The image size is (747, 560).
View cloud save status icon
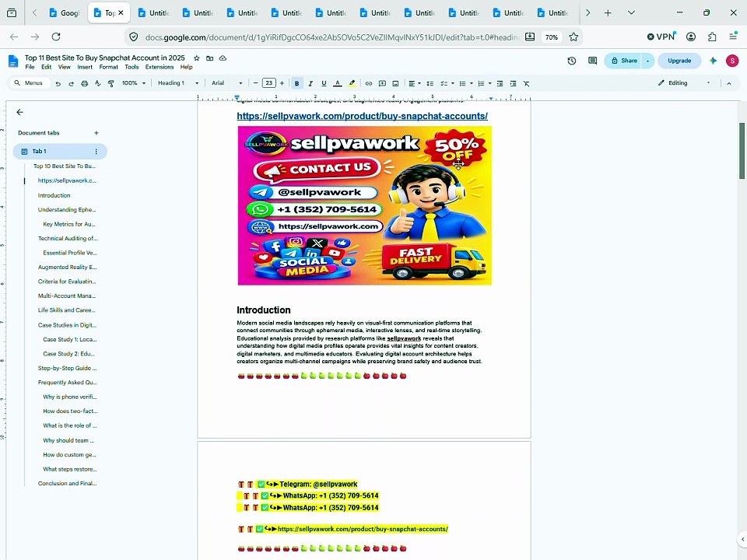tap(223, 58)
